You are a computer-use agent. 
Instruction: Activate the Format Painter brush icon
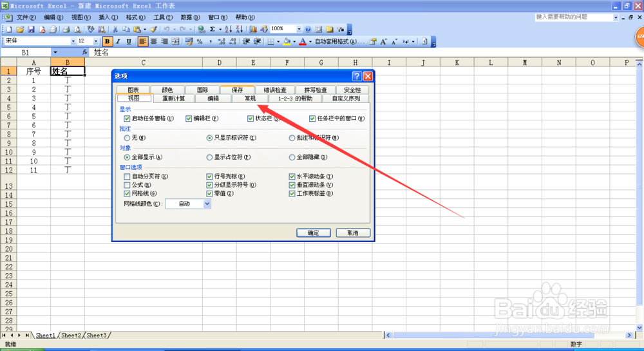(x=154, y=29)
